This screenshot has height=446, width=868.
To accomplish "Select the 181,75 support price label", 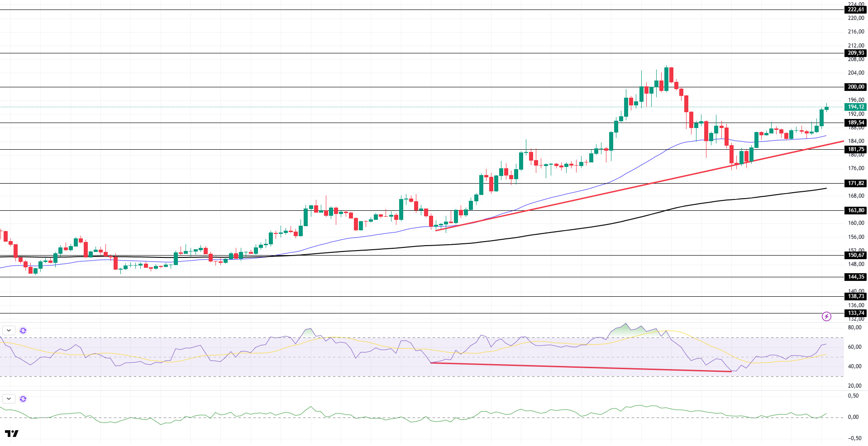I will (x=855, y=149).
